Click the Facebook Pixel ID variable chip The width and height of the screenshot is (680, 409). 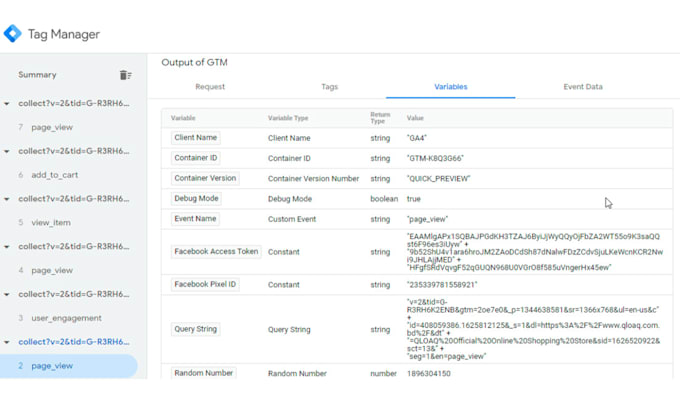tap(205, 285)
